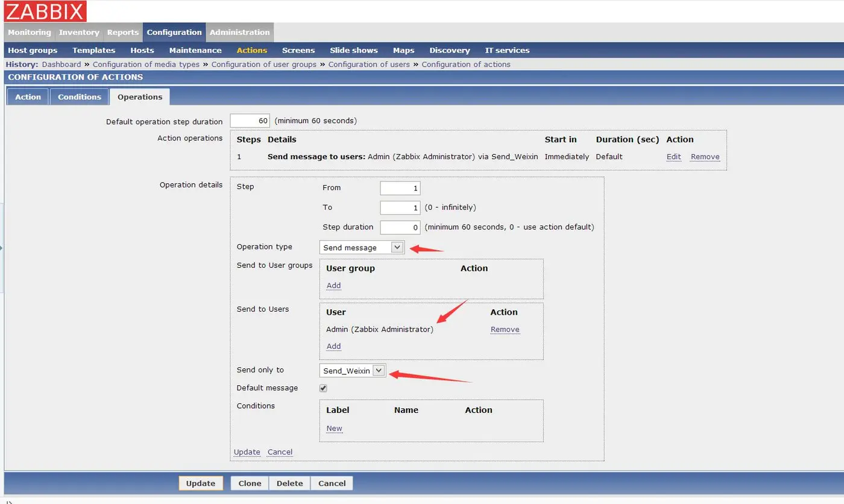
Task: Click the Delete button
Action: click(289, 484)
